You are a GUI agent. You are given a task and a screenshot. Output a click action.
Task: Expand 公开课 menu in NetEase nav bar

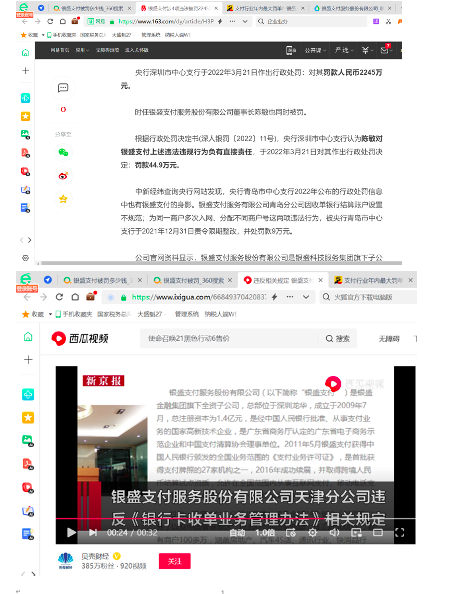[315, 50]
